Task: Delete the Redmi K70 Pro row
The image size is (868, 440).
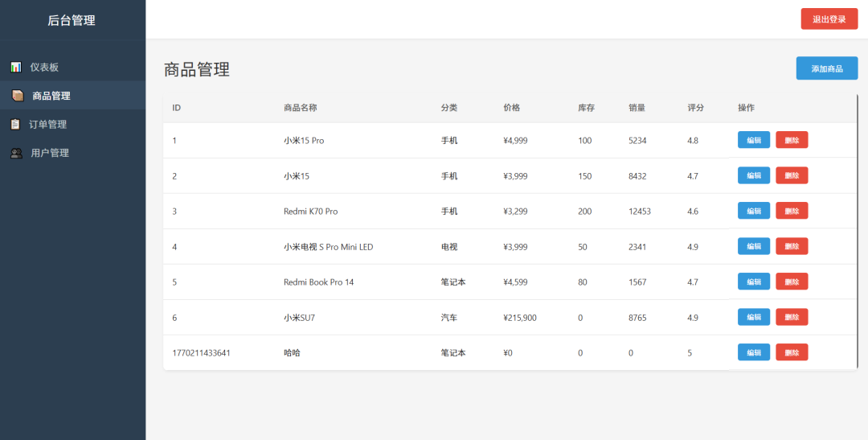Action: pyautogui.click(x=792, y=211)
